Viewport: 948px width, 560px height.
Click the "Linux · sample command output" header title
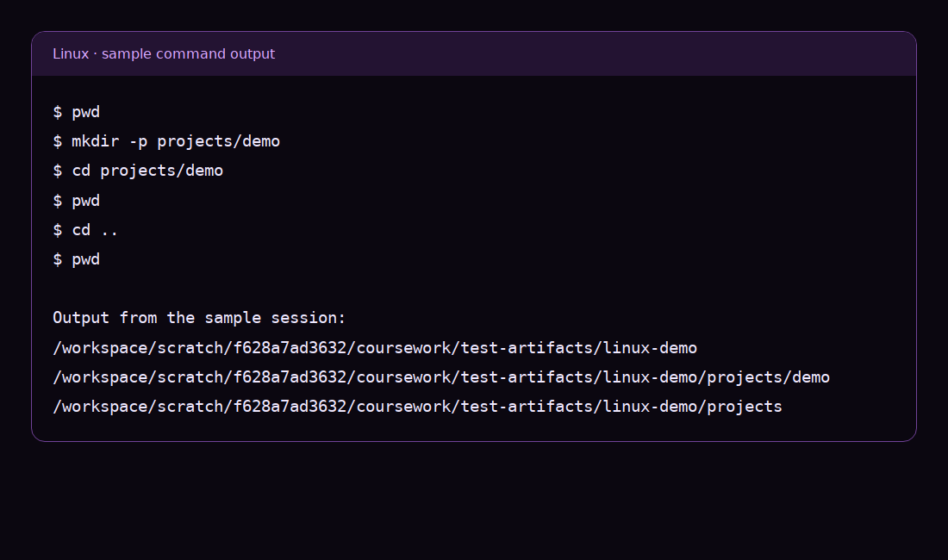click(x=163, y=53)
